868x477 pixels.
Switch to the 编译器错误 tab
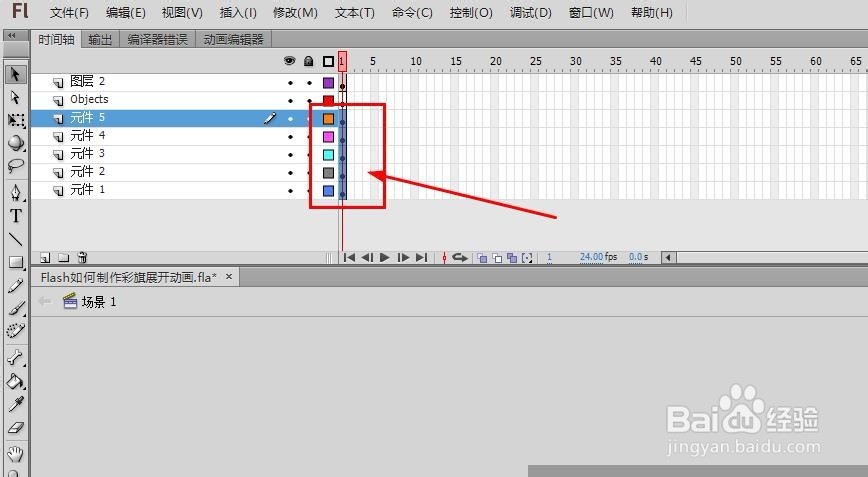pyautogui.click(x=158, y=39)
